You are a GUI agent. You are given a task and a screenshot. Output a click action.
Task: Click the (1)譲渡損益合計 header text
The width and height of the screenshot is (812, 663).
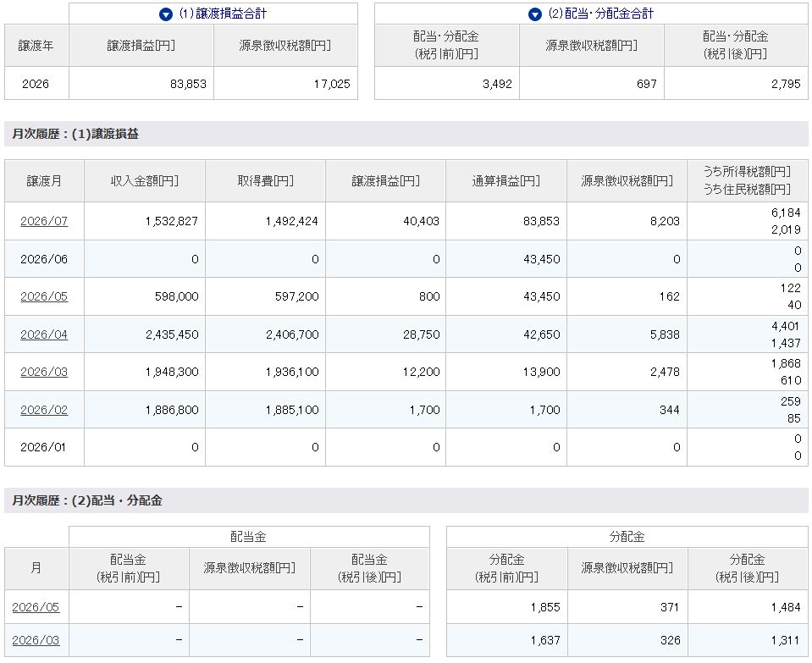click(223, 14)
